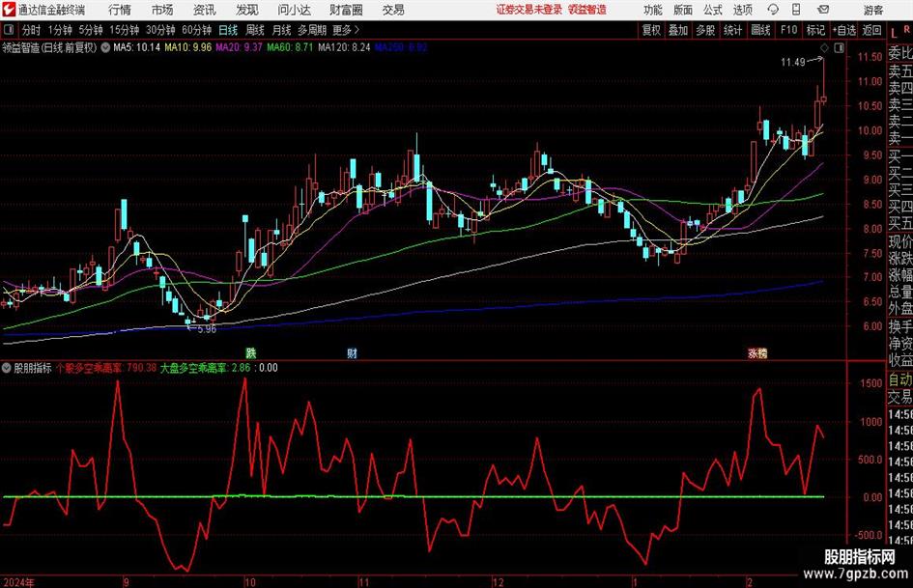913x588 pixels.
Task: Click the 涨停 marker on the chart
Action: pyautogui.click(x=757, y=352)
